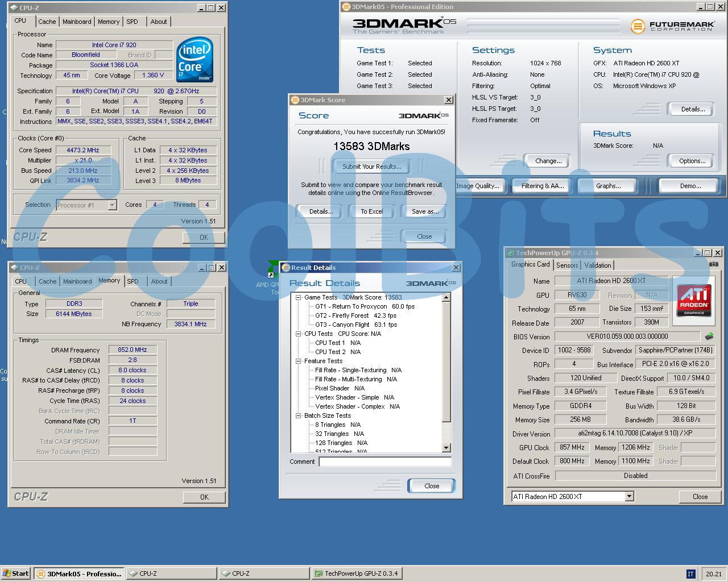Close Result Details with title X
This screenshot has width=728, height=582.
456,268
